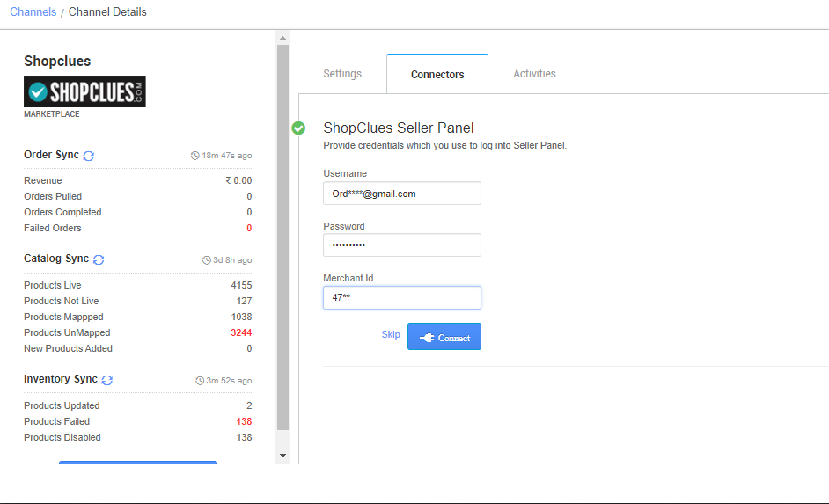Viewport: 829px width, 504px height.
Task: Select the Connectors tab
Action: coord(437,74)
